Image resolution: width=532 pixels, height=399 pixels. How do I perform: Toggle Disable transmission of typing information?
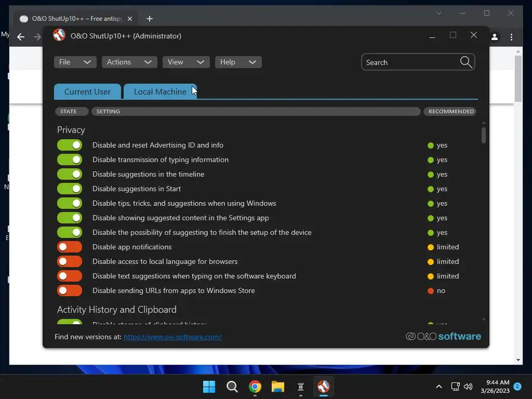[x=70, y=159]
